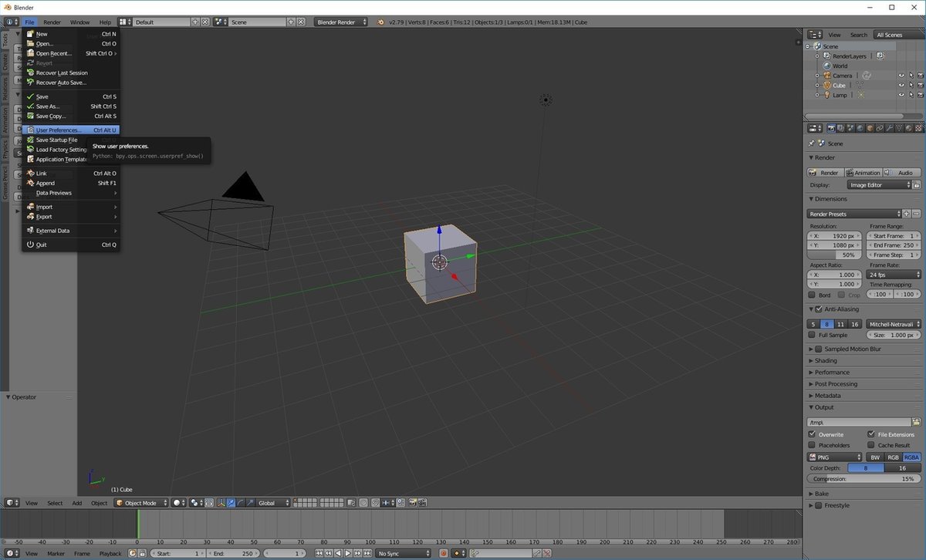Open the Blender Render engine dropdown

click(341, 22)
